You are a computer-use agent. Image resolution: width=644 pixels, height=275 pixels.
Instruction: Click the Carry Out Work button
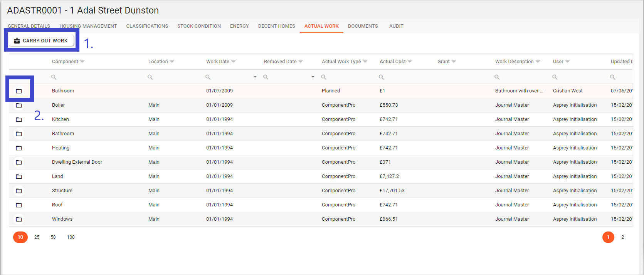[x=41, y=41]
